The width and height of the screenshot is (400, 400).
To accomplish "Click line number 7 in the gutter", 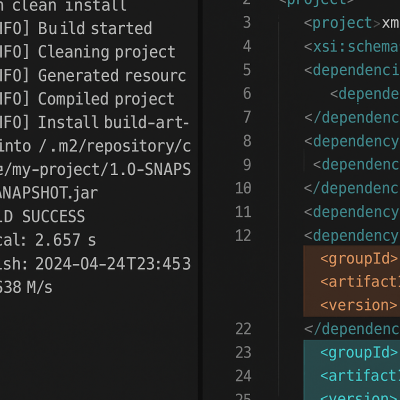I will point(247,117).
